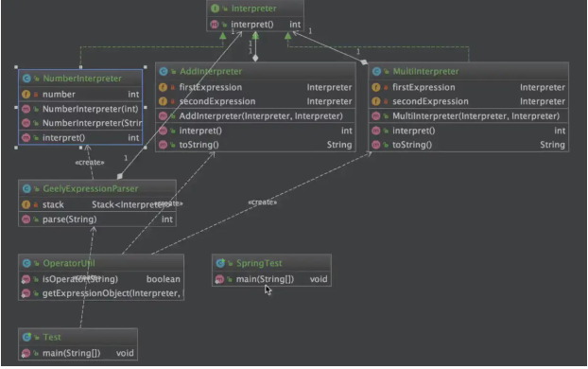This screenshot has height=369, width=588.
Task: Click the number field in NumberInterpreter
Action: tap(80, 95)
